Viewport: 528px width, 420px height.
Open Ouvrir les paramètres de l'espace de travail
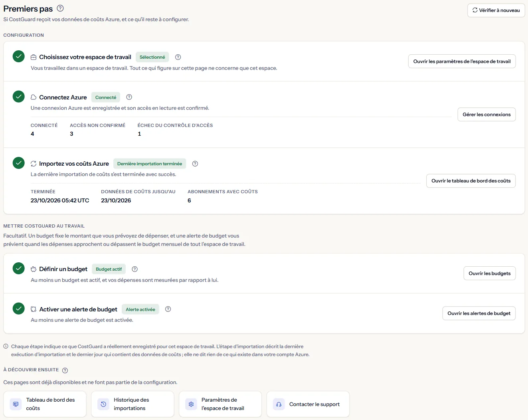click(x=462, y=61)
